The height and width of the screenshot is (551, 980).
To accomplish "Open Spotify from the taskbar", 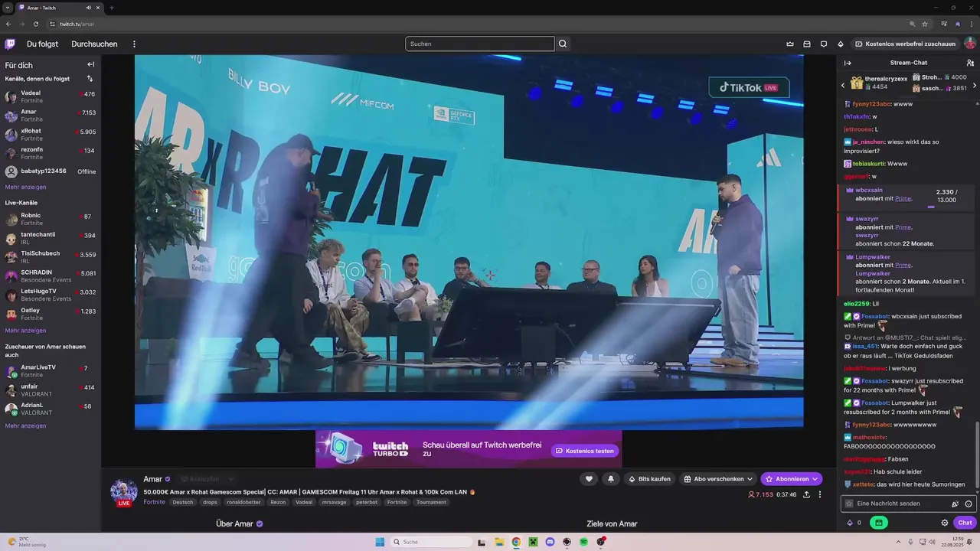I will [583, 542].
